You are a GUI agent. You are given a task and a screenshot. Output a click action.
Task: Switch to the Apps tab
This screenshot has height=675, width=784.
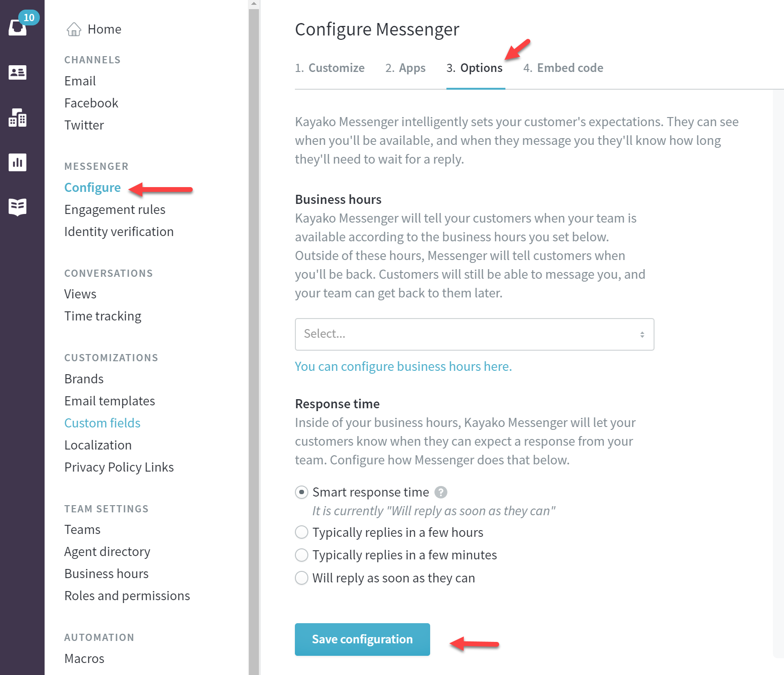[406, 68]
